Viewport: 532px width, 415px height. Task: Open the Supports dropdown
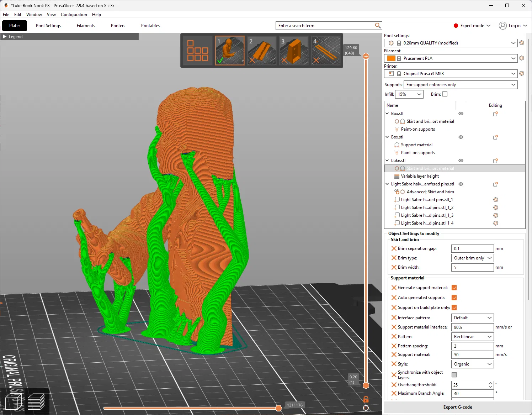461,85
